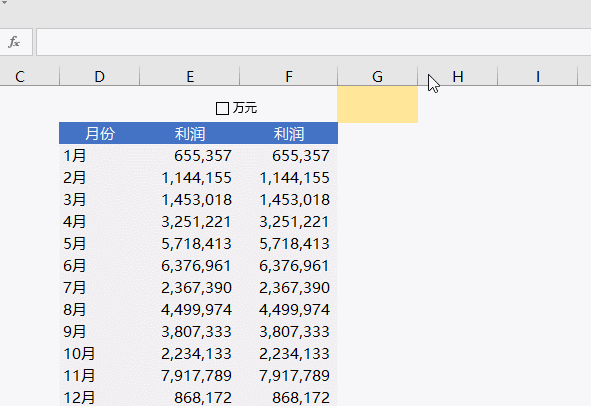Open the small dropdown arrow at top-left
The height and width of the screenshot is (406, 591).
coord(5,2)
